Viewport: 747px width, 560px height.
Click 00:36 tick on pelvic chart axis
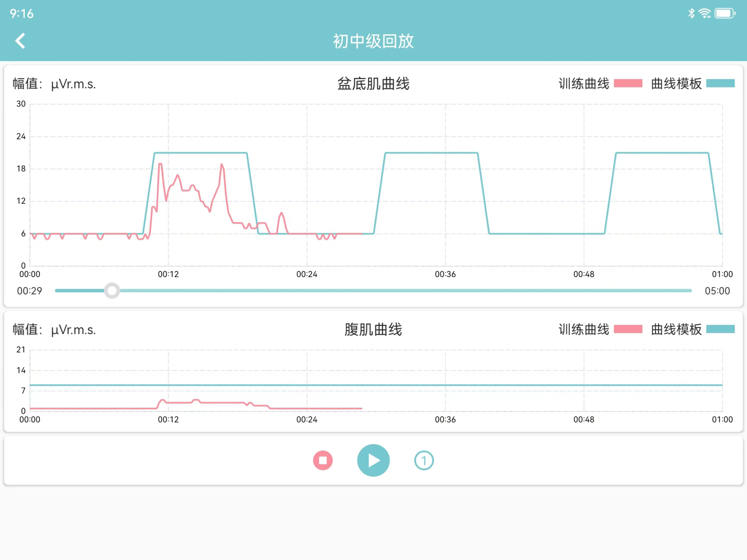pos(445,274)
